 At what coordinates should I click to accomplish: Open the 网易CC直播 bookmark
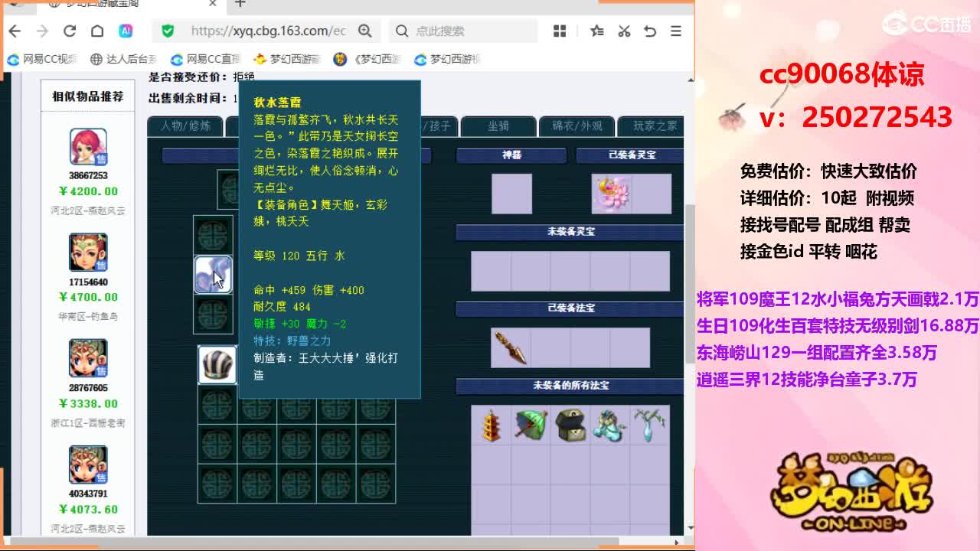pyautogui.click(x=205, y=59)
